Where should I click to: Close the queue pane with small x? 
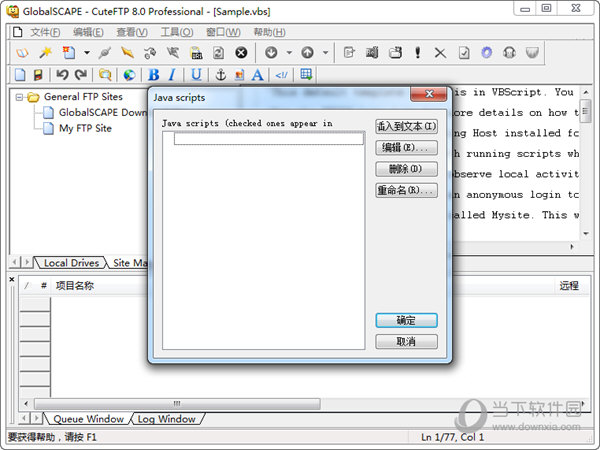[12, 279]
